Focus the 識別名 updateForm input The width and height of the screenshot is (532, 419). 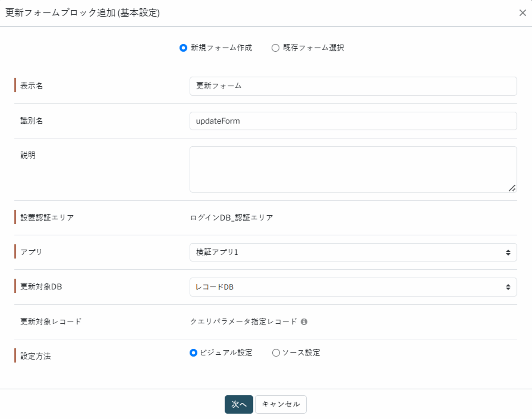point(353,121)
